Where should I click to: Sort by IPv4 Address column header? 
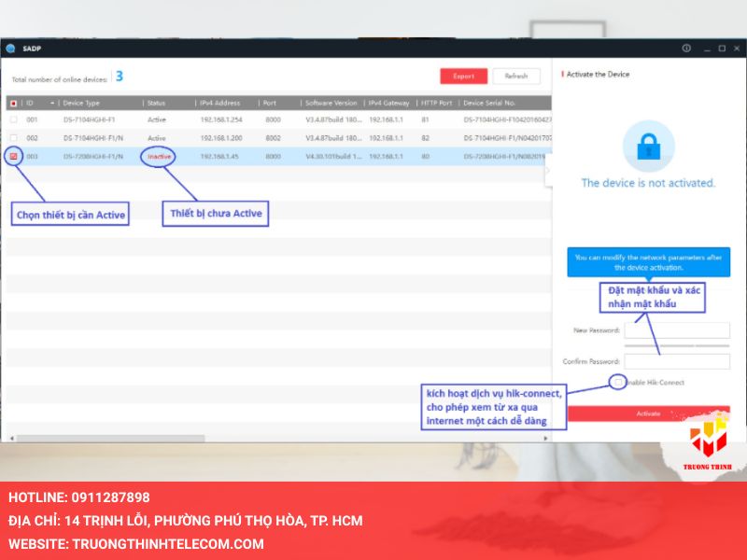pyautogui.click(x=220, y=103)
